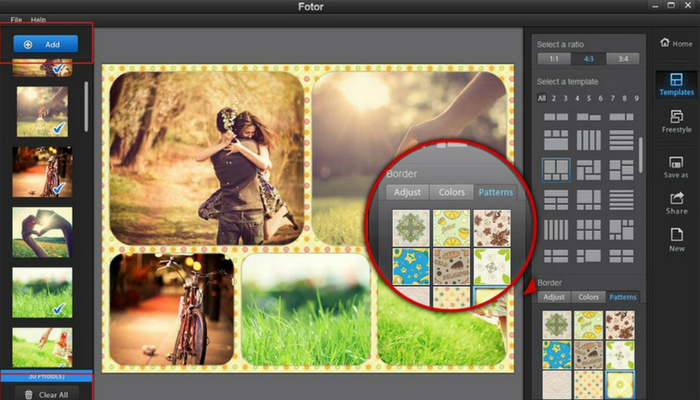The width and height of the screenshot is (700, 400).
Task: Choose template with large cell above three small
Action: coord(588,200)
